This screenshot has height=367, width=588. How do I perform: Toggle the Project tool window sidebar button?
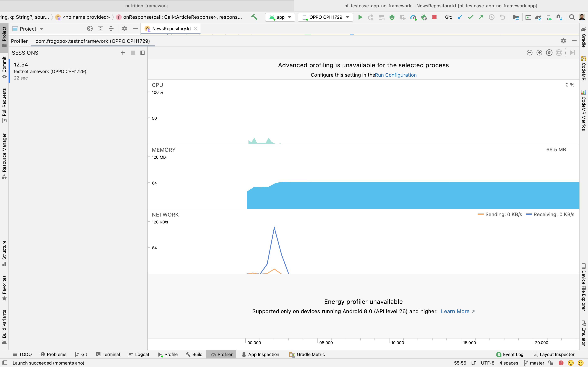click(x=4, y=37)
